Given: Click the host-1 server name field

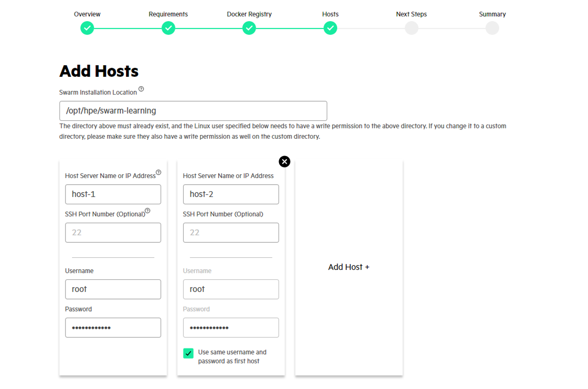Looking at the screenshot, I should (113, 194).
